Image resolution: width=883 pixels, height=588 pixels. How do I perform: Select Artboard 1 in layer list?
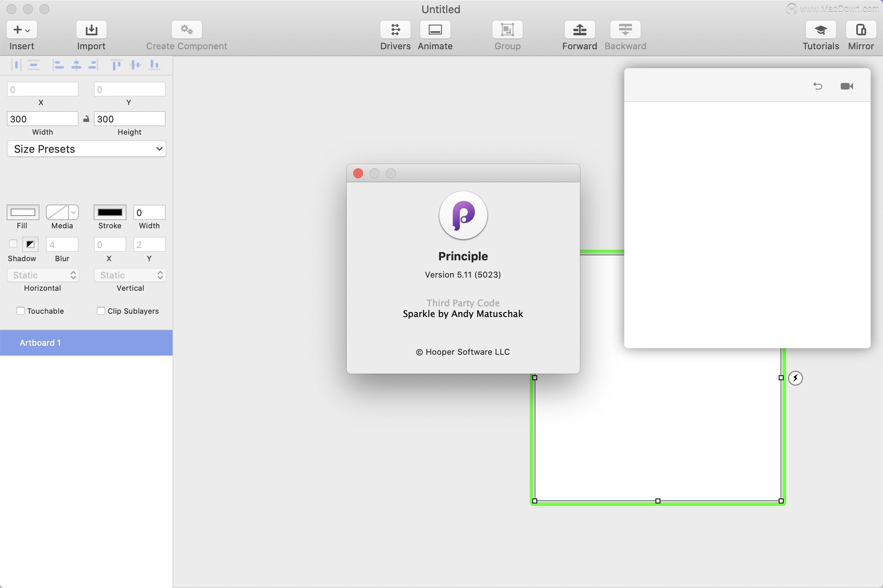[x=86, y=343]
